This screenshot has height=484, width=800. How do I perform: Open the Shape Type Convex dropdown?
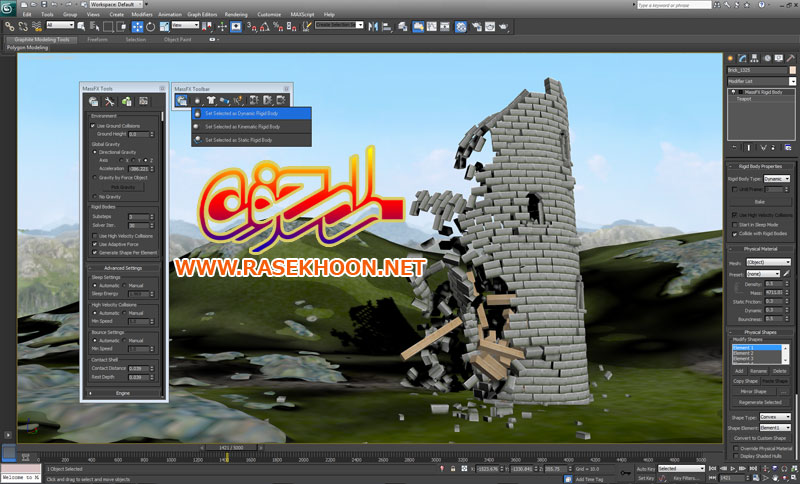click(x=774, y=417)
